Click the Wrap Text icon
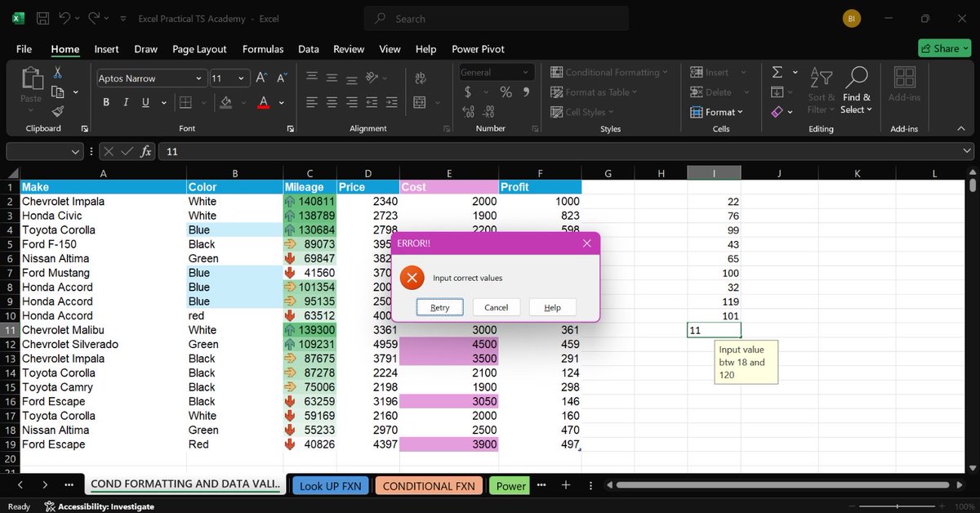The height and width of the screenshot is (513, 980). (421, 78)
